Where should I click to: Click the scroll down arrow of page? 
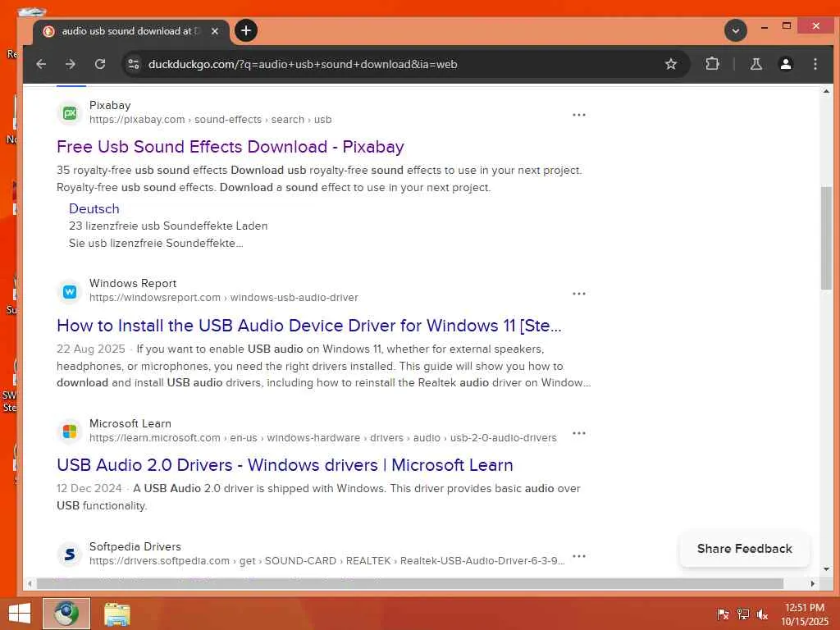pyautogui.click(x=826, y=569)
